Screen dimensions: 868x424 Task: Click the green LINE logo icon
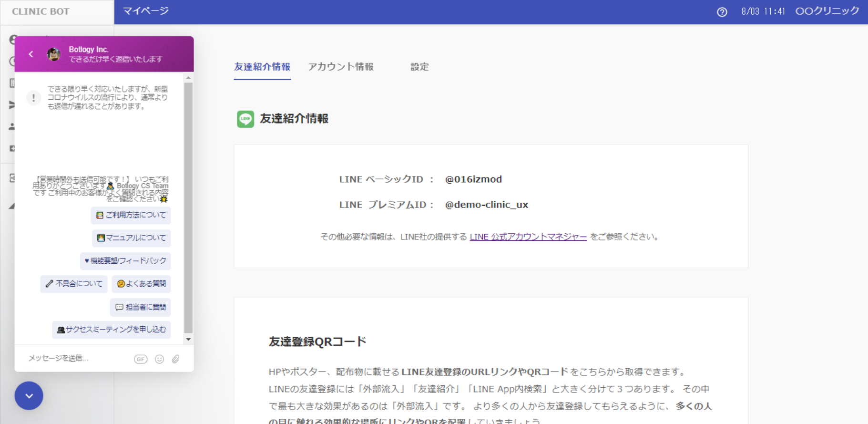pyautogui.click(x=245, y=119)
